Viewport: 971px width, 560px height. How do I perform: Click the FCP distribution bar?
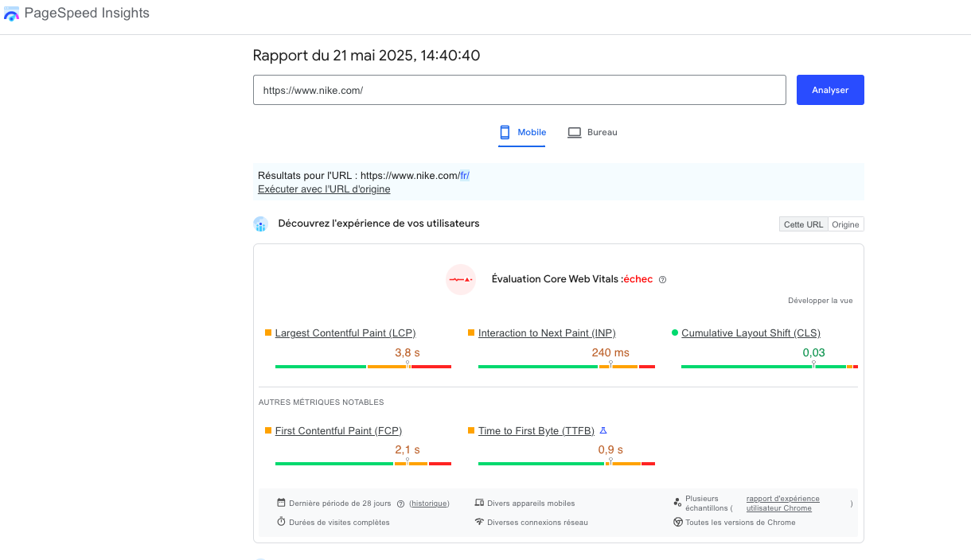pos(363,464)
